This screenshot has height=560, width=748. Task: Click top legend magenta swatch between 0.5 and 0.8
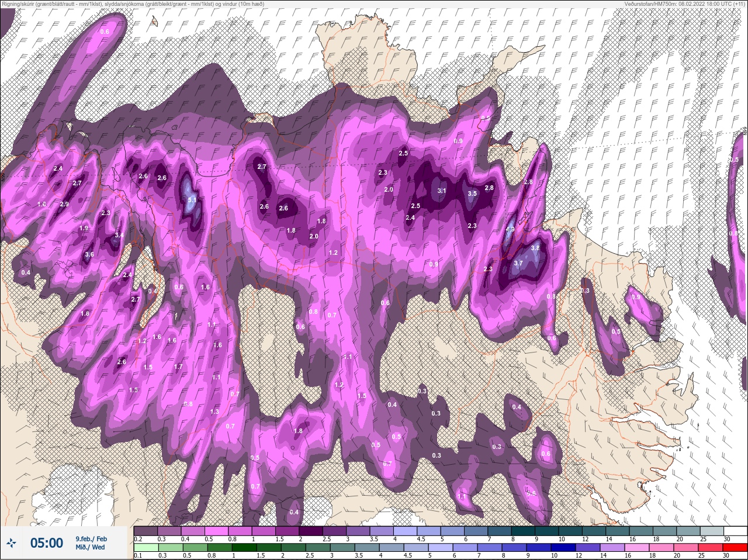click(217, 531)
